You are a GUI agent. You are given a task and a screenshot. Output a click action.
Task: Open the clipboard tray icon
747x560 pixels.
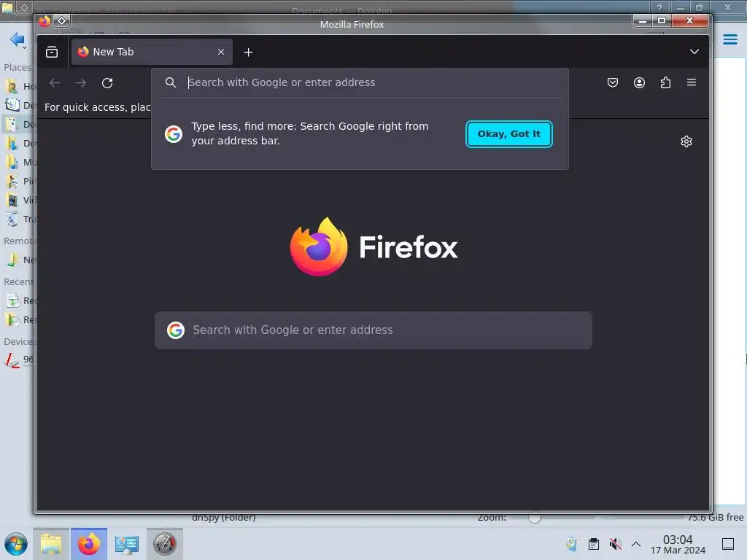593,544
